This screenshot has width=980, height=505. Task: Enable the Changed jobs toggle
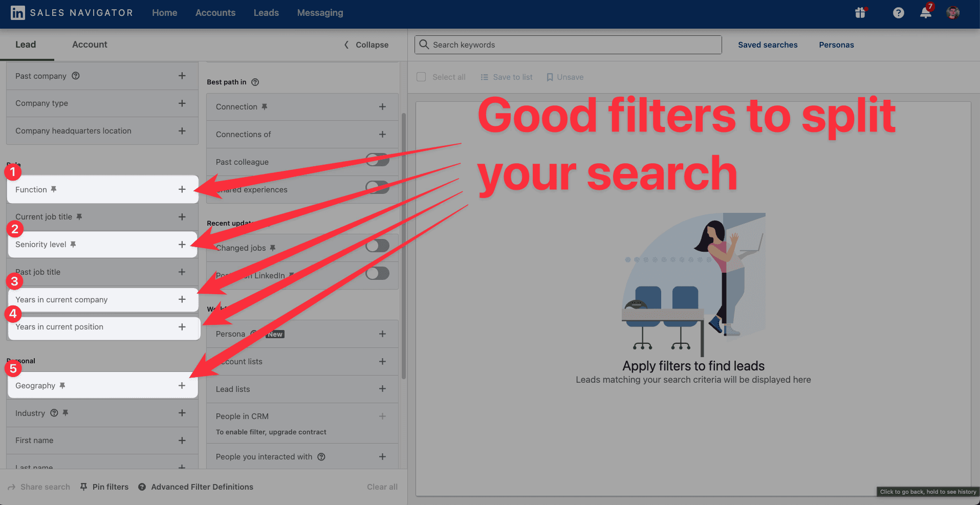(x=378, y=246)
